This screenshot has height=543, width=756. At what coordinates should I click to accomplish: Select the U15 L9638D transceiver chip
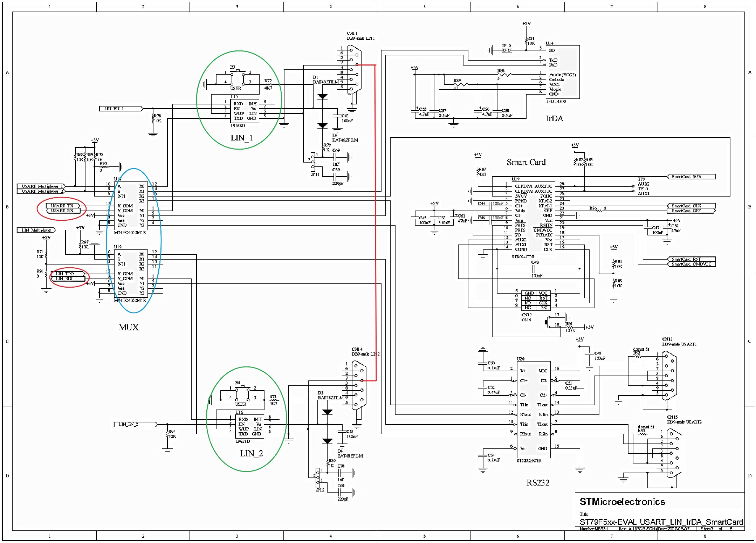[245, 111]
